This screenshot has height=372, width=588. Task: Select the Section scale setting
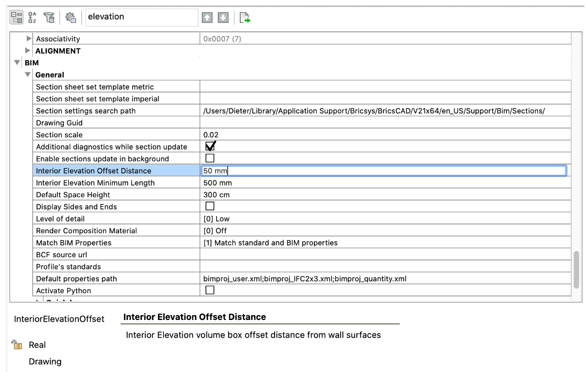59,135
